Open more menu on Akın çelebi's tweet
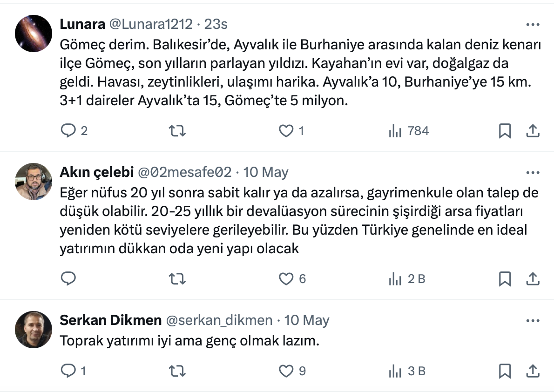The height and width of the screenshot is (392, 554). pyautogui.click(x=533, y=173)
